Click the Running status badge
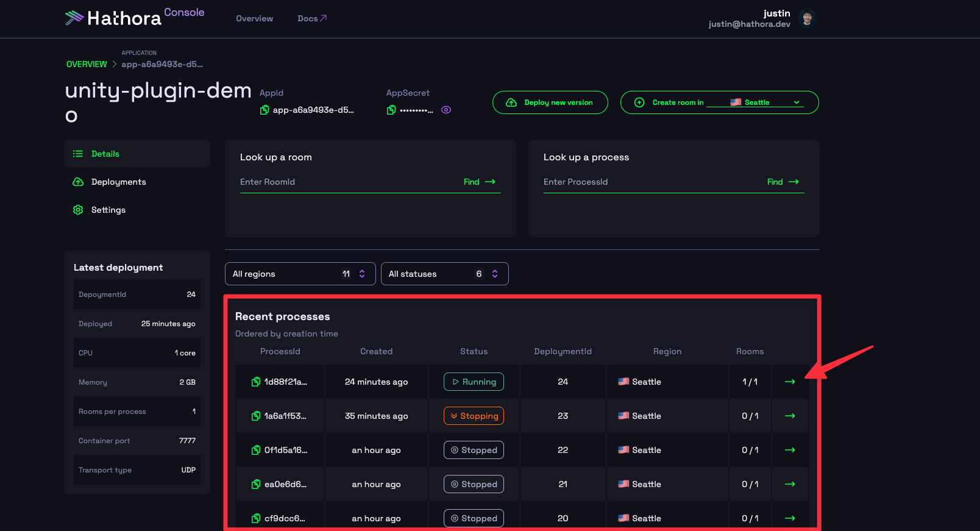Image resolution: width=980 pixels, height=531 pixels. coord(474,382)
